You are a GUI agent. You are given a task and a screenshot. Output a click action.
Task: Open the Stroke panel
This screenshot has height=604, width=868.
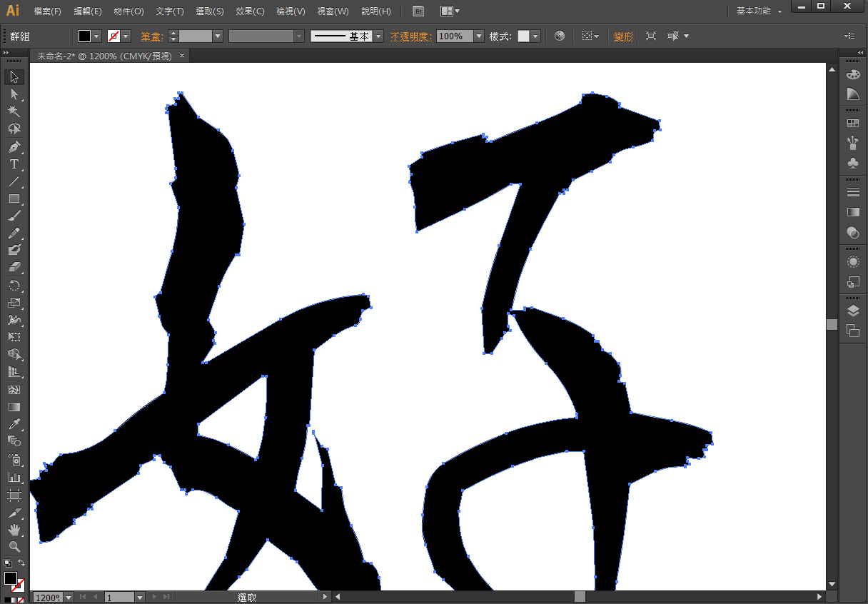click(x=852, y=192)
